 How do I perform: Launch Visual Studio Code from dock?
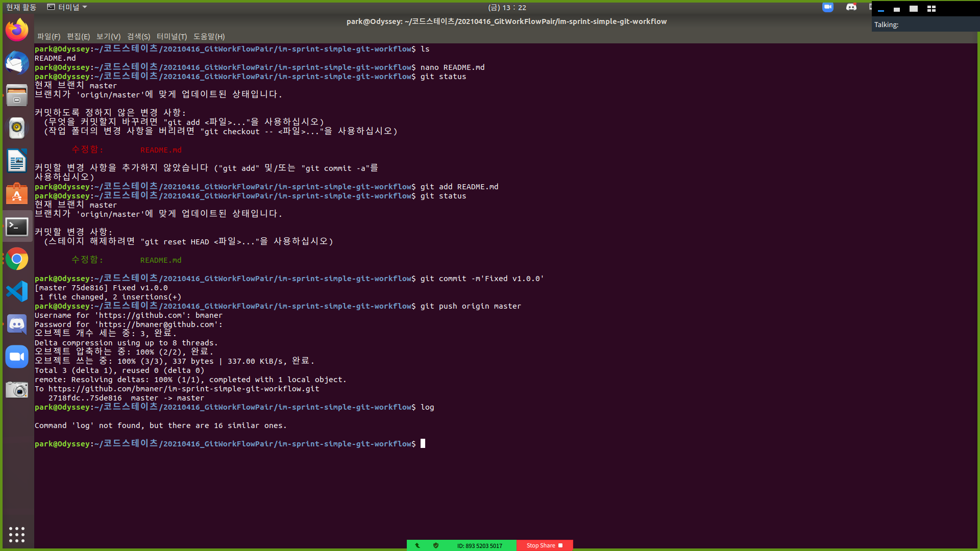[x=17, y=291]
